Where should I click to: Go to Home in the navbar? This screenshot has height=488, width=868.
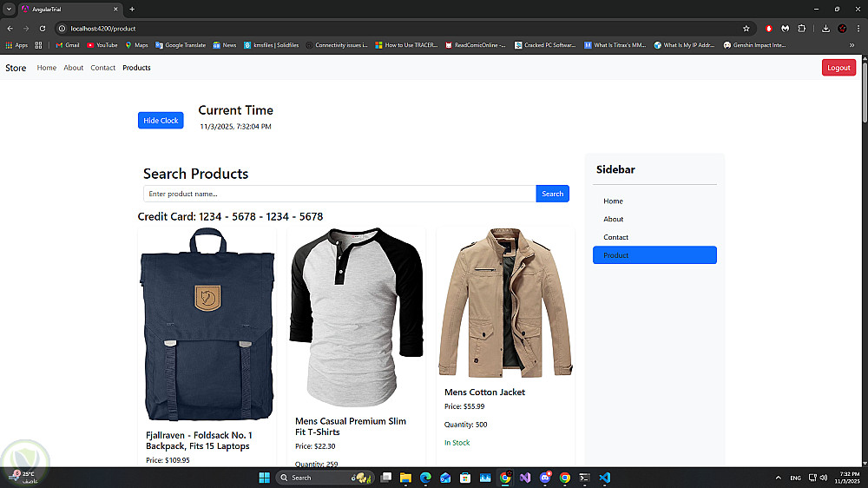click(47, 68)
